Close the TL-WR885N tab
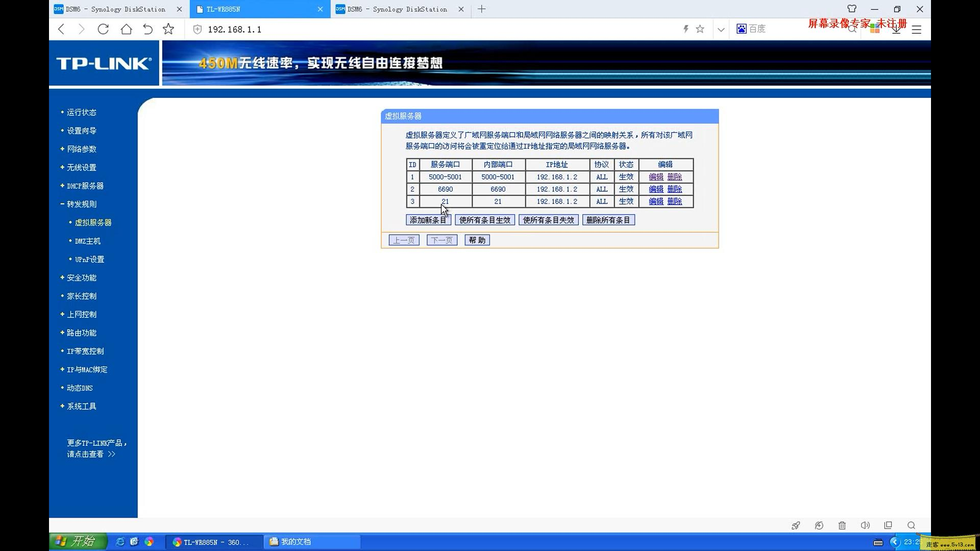The image size is (980, 551). [320, 9]
